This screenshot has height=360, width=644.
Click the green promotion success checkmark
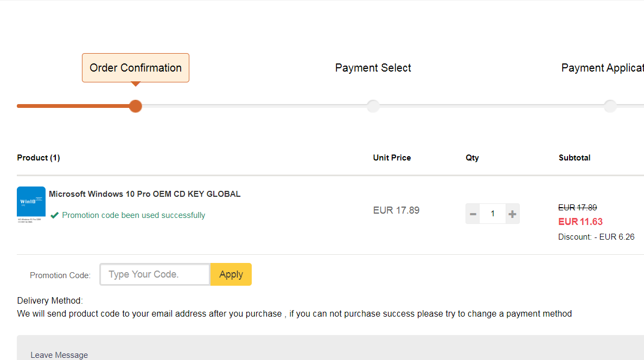54,215
